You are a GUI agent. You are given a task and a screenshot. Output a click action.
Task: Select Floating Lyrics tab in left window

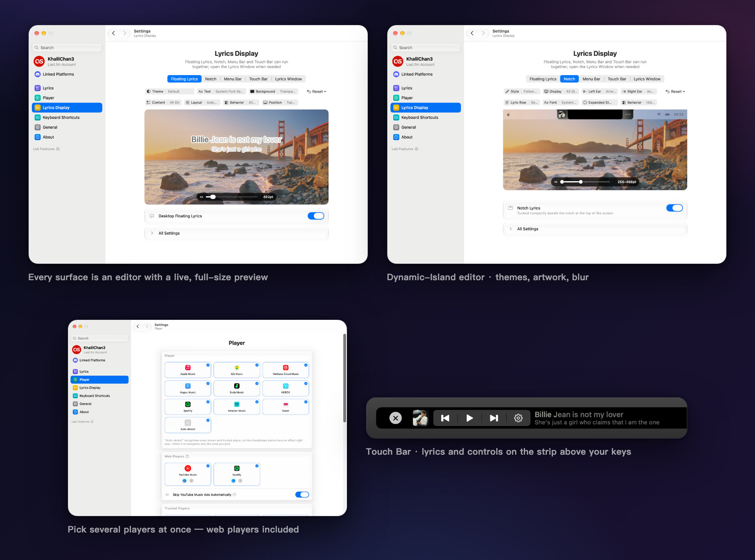pyautogui.click(x=184, y=79)
